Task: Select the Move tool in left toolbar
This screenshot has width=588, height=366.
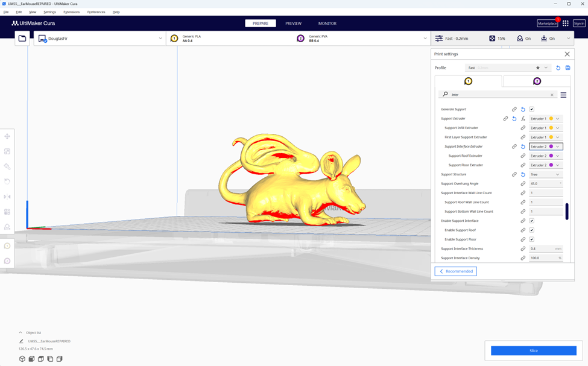Action: click(7, 137)
